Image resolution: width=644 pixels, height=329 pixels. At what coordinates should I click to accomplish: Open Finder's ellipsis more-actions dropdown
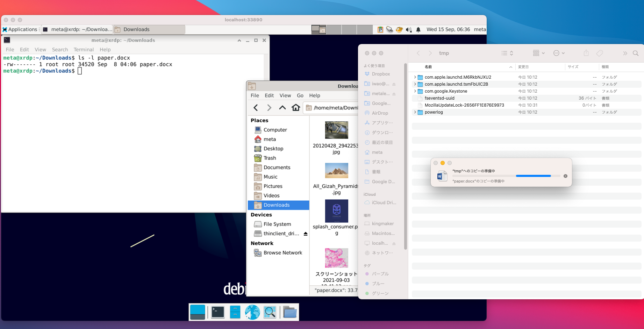point(557,53)
